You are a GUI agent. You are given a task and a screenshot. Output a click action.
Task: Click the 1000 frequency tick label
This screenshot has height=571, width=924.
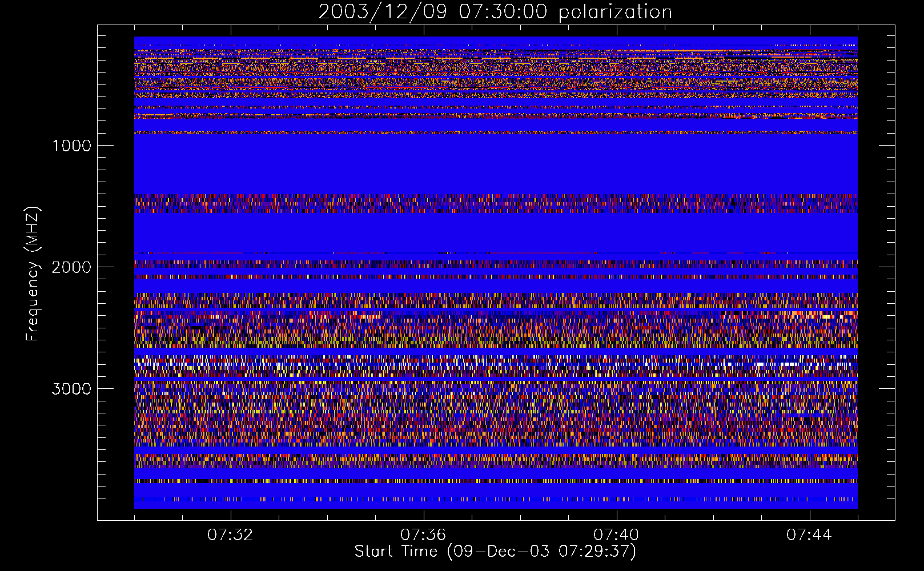72,146
